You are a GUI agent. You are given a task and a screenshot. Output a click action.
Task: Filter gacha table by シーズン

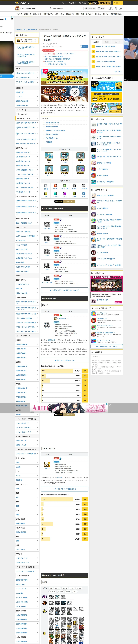coord(79,588)
